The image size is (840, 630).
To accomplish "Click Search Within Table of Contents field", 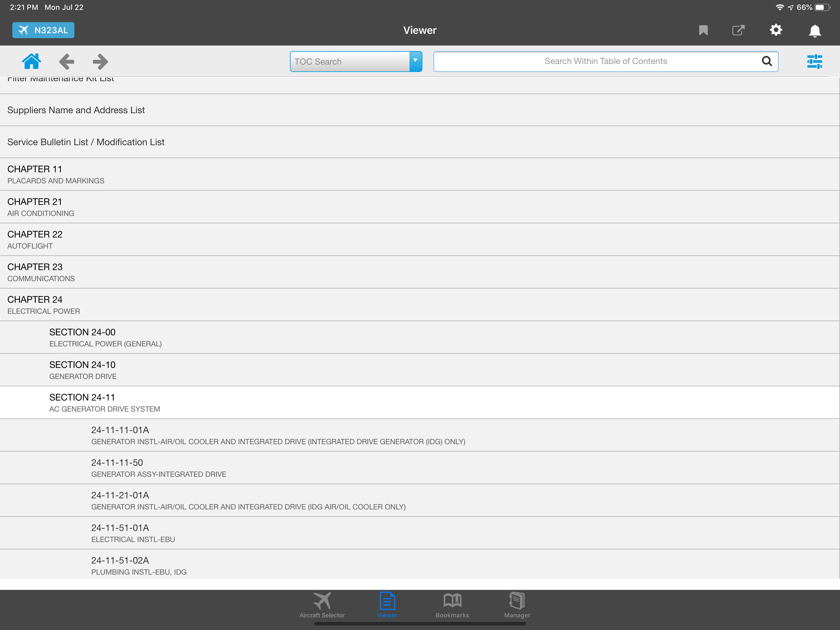I will (596, 61).
